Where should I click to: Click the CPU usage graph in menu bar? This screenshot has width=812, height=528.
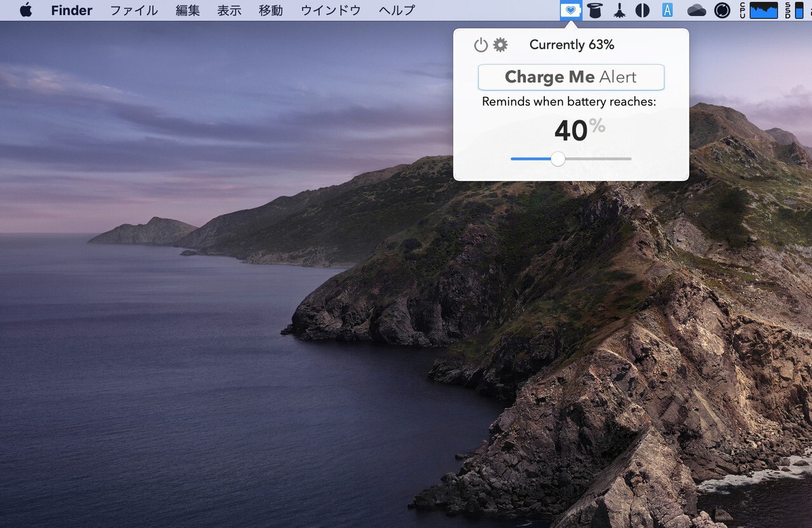[x=763, y=10]
